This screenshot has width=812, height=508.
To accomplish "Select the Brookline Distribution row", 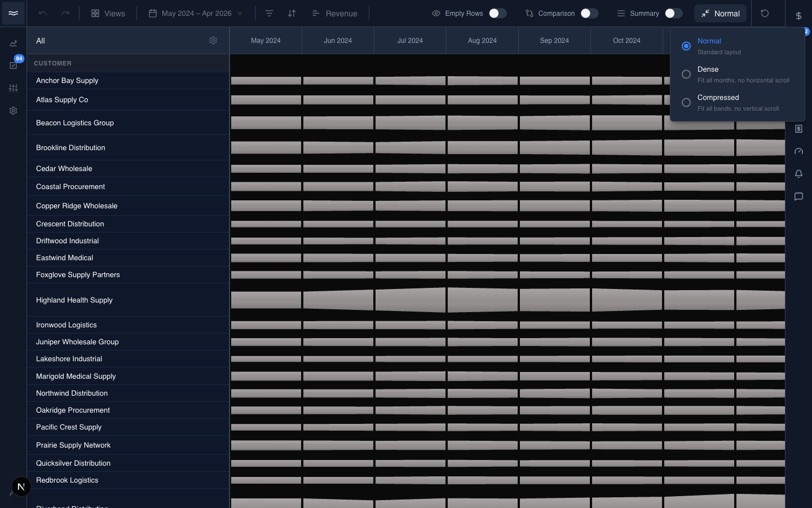I will pos(128,147).
